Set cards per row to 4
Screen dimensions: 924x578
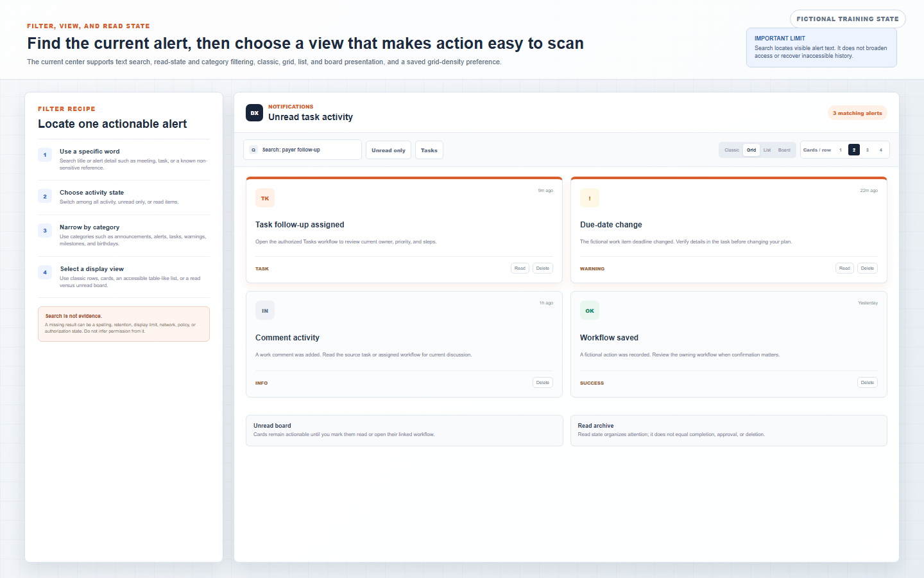click(x=881, y=150)
